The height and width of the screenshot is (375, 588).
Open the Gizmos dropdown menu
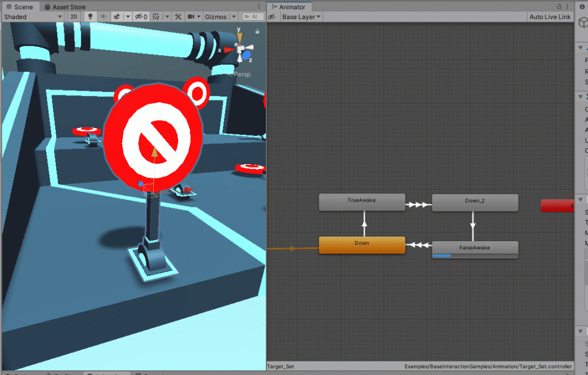coord(219,17)
